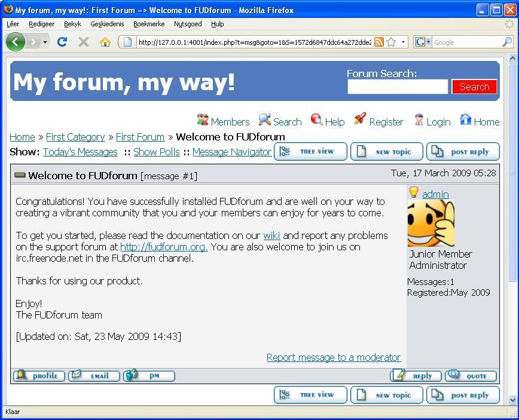Click Report message to a moderator link
519x420 pixels.
tap(333, 357)
